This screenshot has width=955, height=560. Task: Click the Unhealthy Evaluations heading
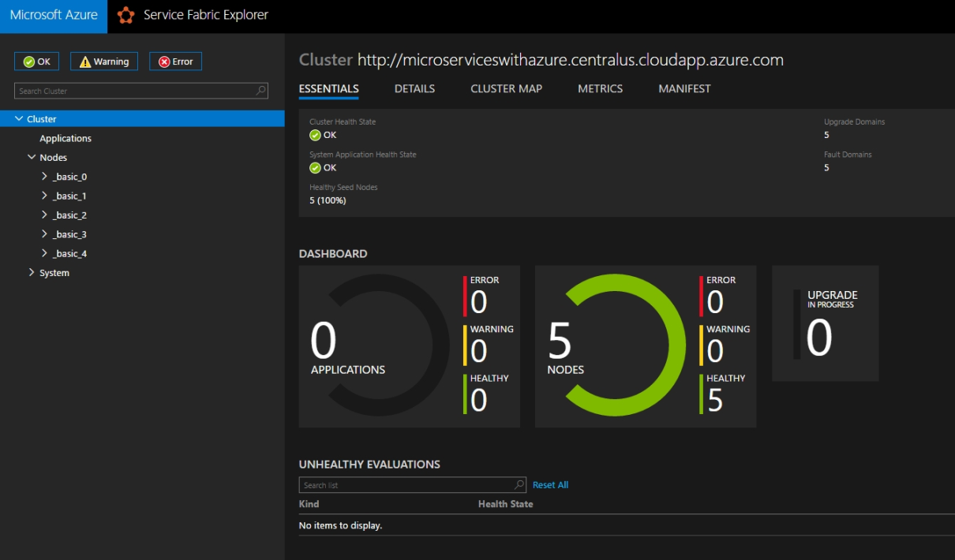pos(369,465)
